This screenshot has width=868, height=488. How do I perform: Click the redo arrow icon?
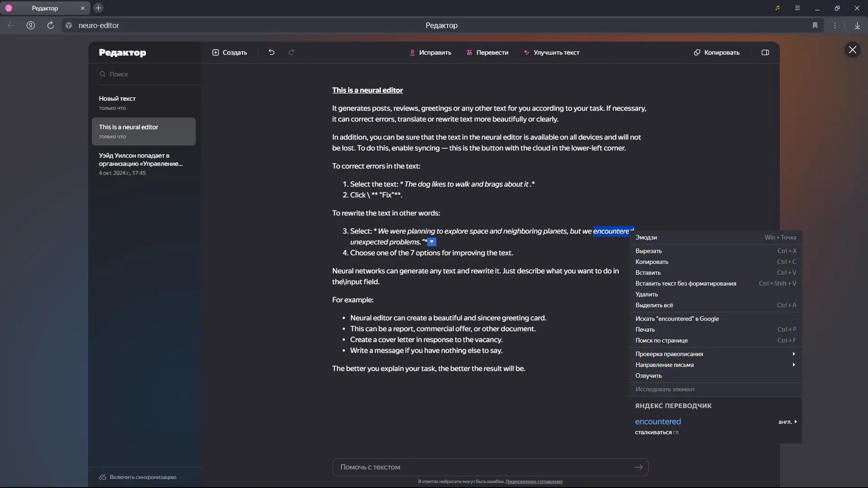pos(292,52)
